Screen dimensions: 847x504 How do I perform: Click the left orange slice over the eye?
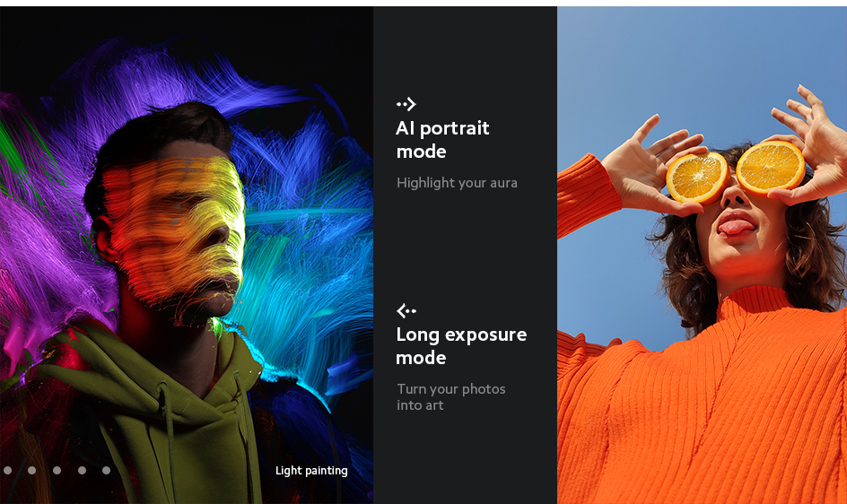(x=697, y=177)
